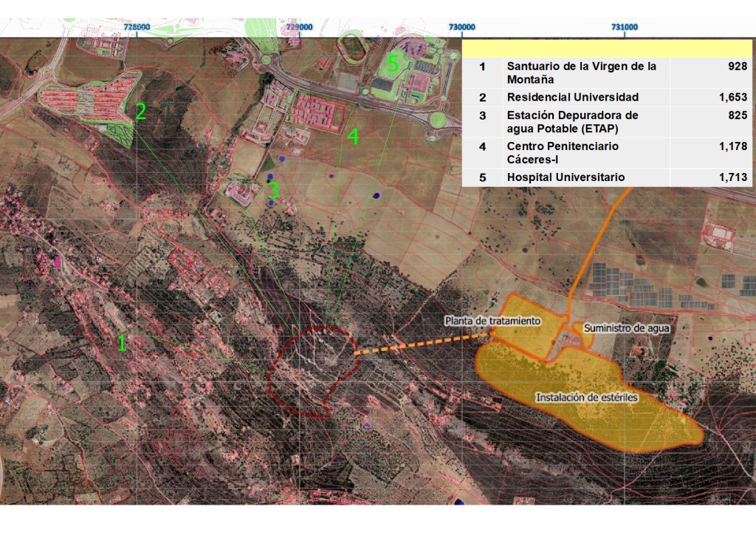This screenshot has height=535, width=756.
Task: Click the 728000 coordinate label
Action: pos(138,27)
